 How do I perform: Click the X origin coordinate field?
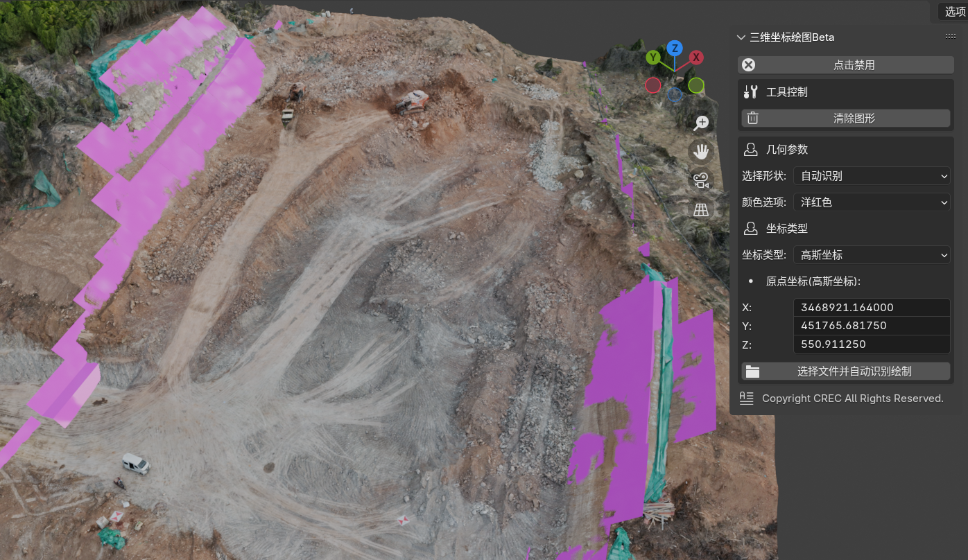[x=871, y=308]
